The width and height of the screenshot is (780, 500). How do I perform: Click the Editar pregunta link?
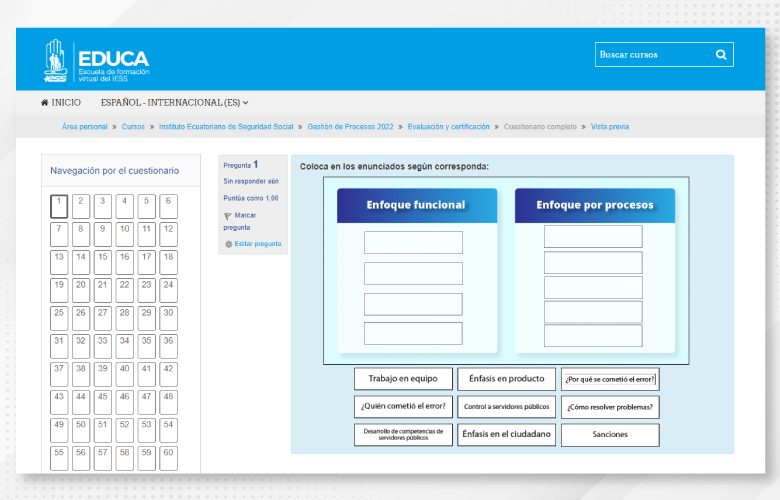pyautogui.click(x=258, y=244)
